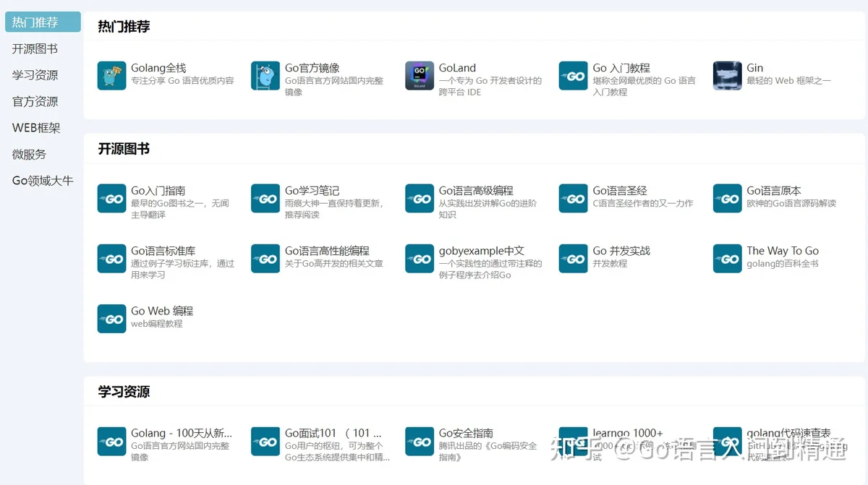This screenshot has height=485, width=868.
Task: Open the Go语言高级编程 book title
Action: point(476,191)
